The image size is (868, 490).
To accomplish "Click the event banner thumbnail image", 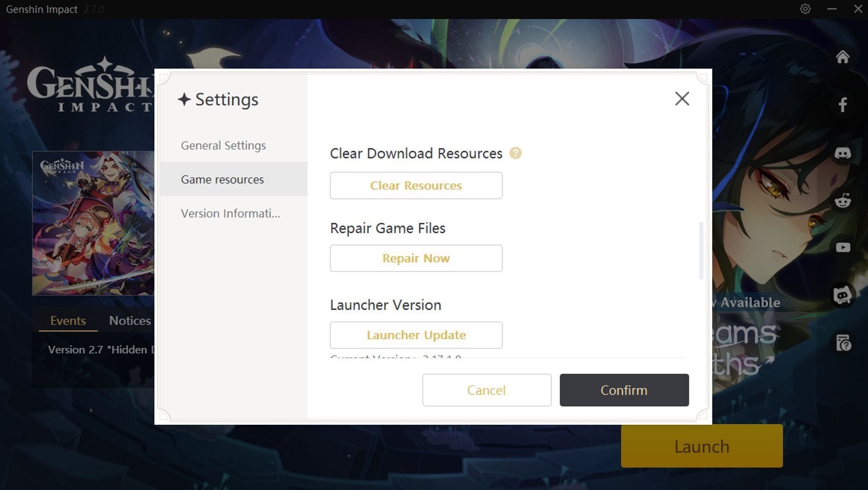I will (x=93, y=223).
